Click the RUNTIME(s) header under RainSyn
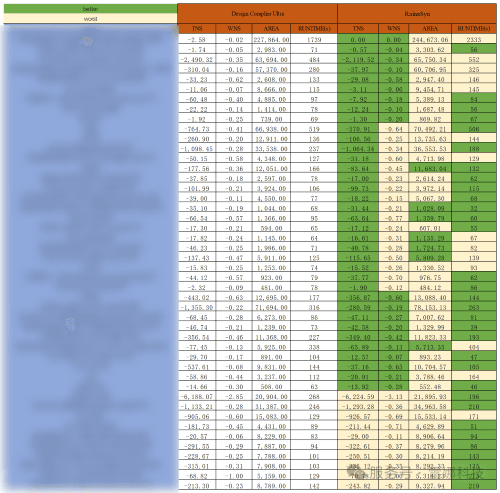The width and height of the screenshot is (500, 493). coord(474,29)
